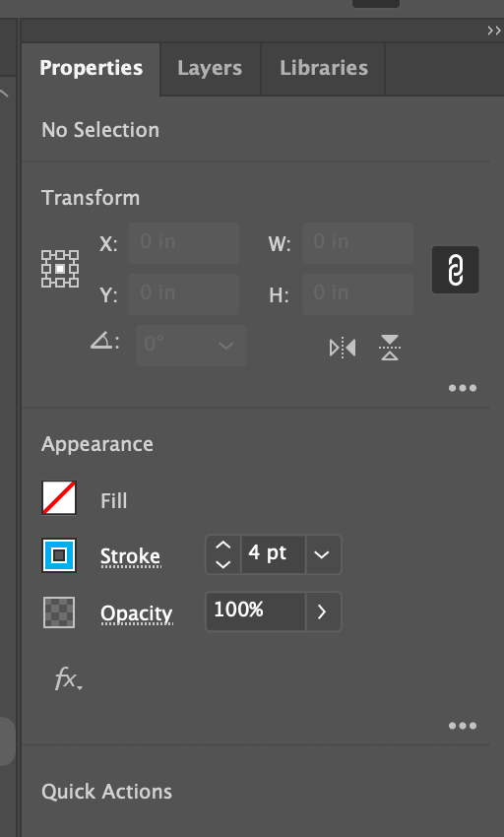
Task: Click the reference point locator grid
Action: (60, 269)
